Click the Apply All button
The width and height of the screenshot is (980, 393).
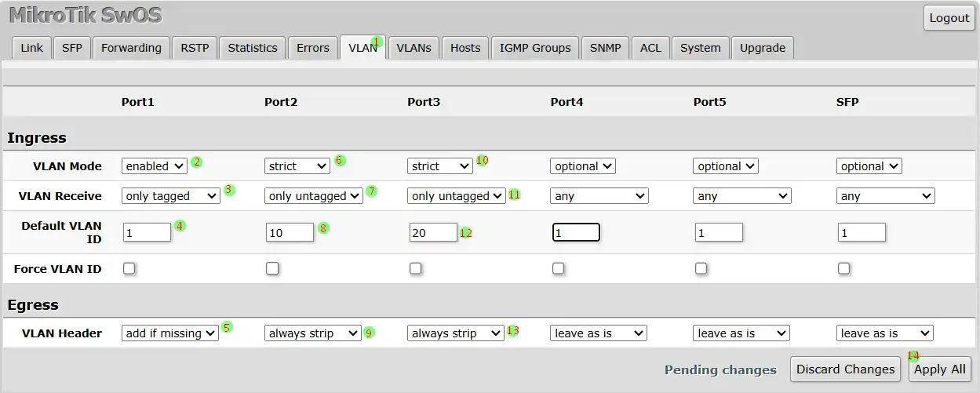pyautogui.click(x=940, y=369)
